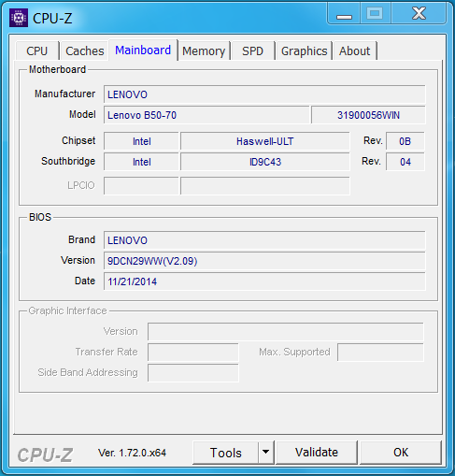Select the Southbridge ID9C43 value
Viewport: 455px width, 476px height.
click(265, 162)
